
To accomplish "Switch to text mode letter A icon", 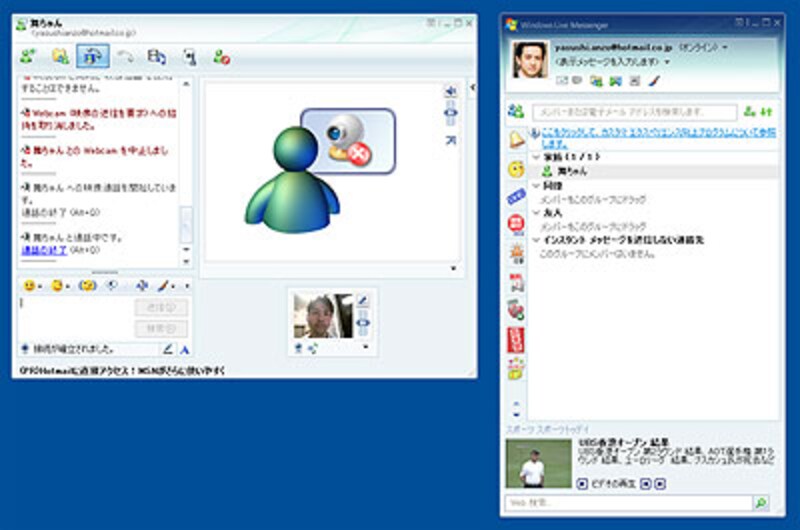I will 184,349.
